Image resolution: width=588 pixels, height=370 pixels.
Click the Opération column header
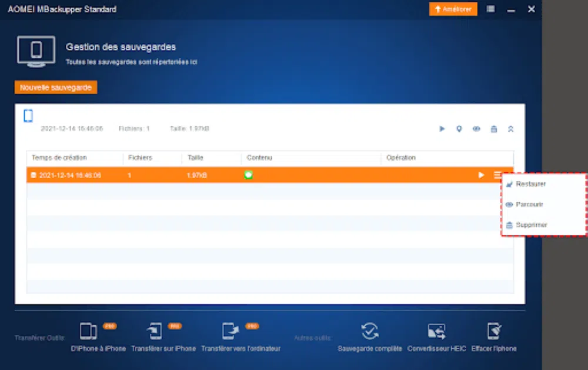tap(401, 158)
